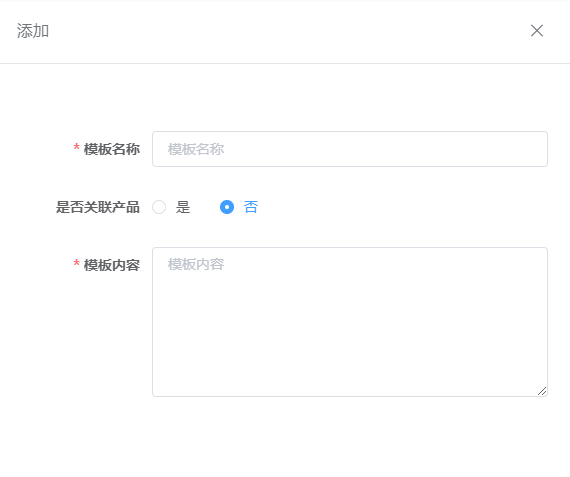Focus the 模板名称 input field
The width and height of the screenshot is (570, 477).
pyautogui.click(x=350, y=149)
